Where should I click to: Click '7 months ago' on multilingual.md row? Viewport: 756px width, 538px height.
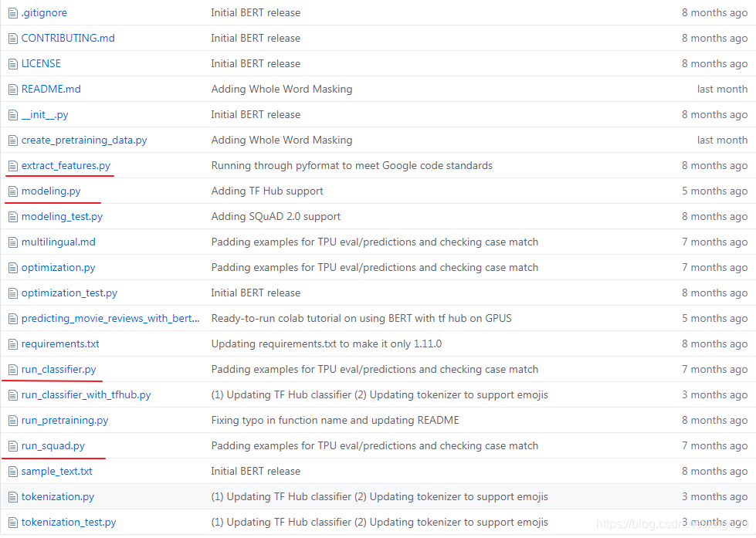(x=714, y=242)
